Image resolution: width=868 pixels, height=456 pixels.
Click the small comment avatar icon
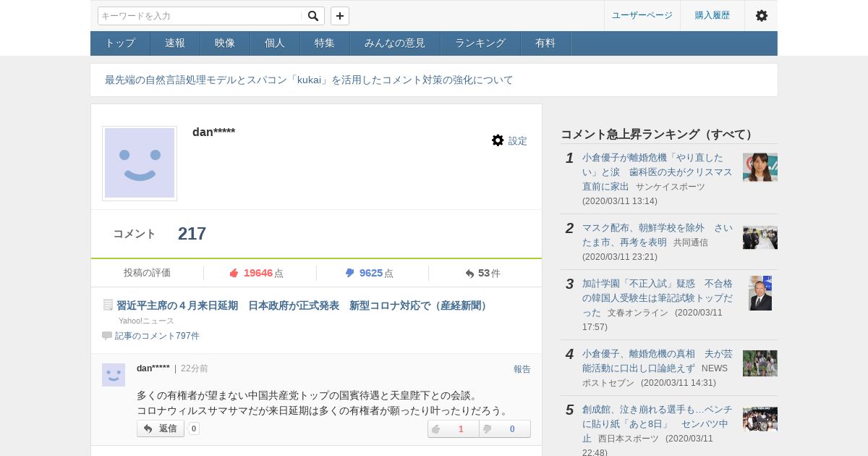click(114, 374)
